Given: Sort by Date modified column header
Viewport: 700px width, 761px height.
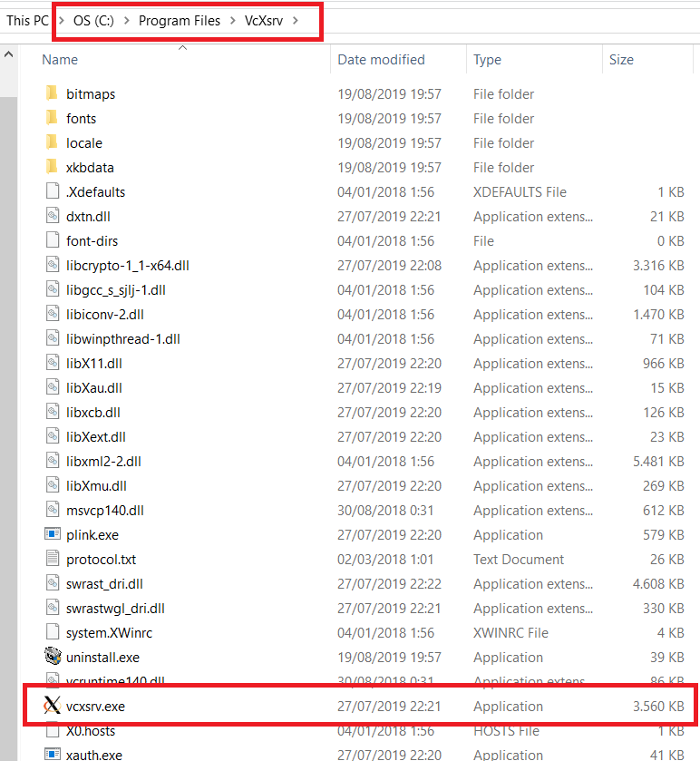Looking at the screenshot, I should point(382,59).
